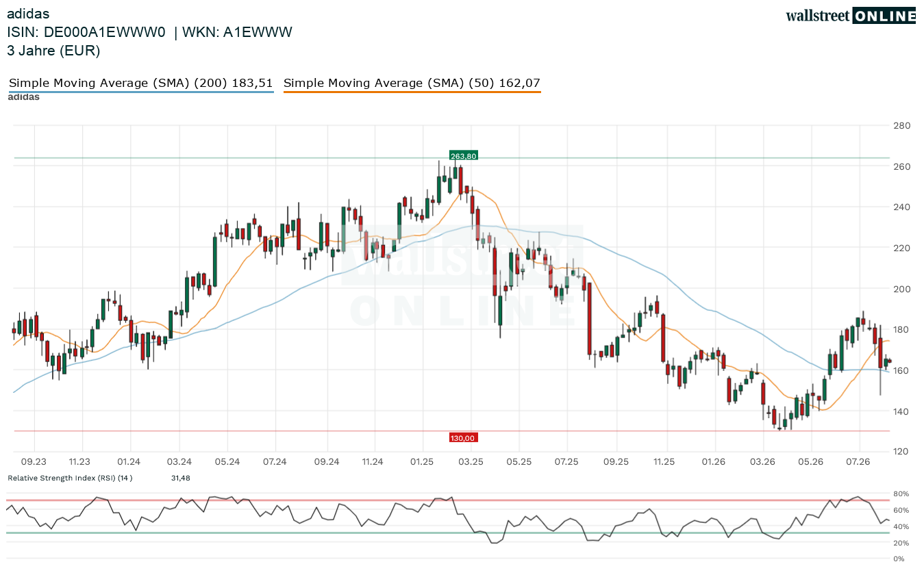Click the 40% RSI axis label
Viewport: 924px width, 577px height.
[x=901, y=527]
